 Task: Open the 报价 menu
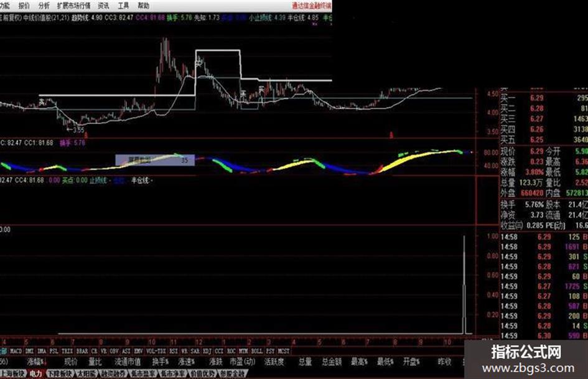tap(24, 6)
